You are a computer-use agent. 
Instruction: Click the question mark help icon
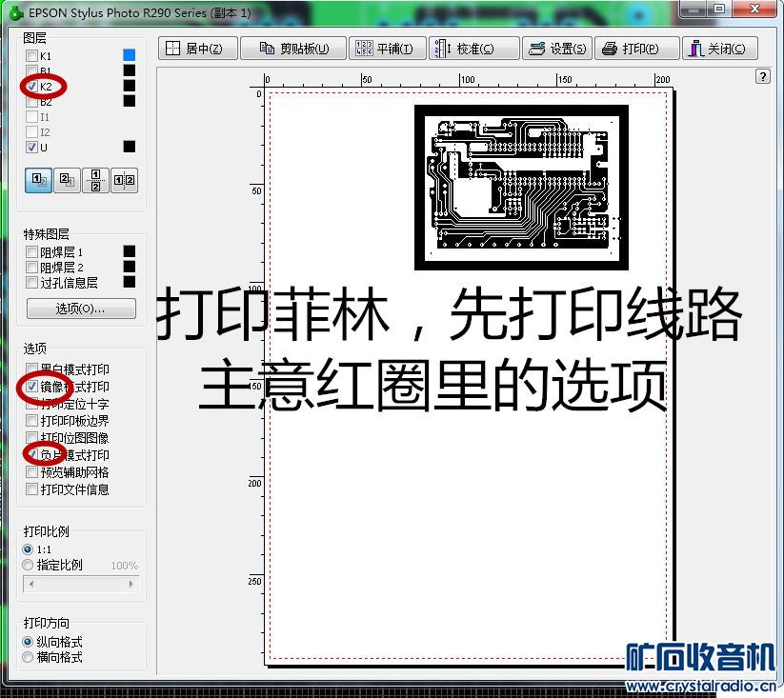(762, 76)
